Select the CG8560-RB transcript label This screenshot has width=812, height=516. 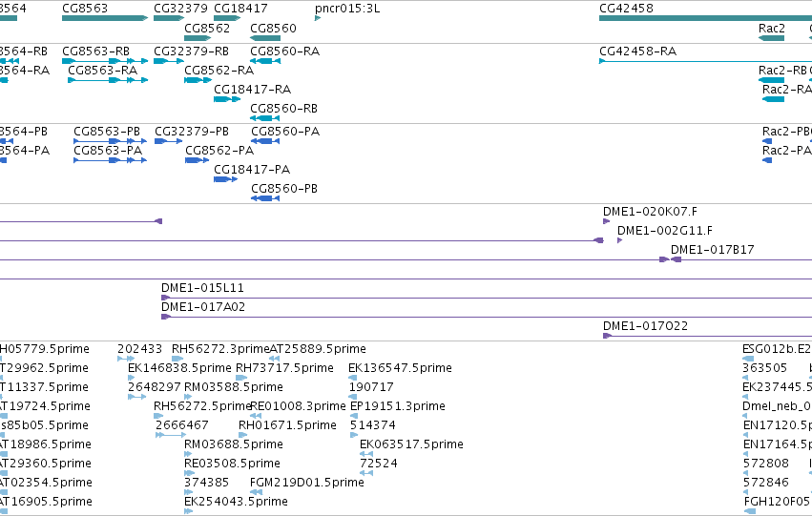click(x=283, y=109)
